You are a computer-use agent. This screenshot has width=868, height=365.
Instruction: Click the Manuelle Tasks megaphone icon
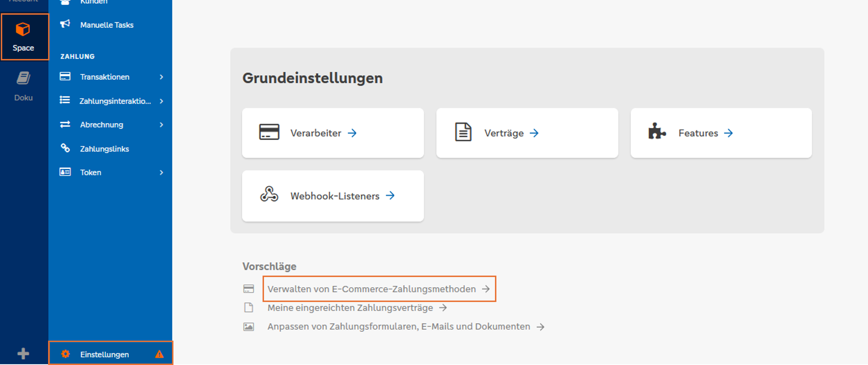pyautogui.click(x=65, y=24)
